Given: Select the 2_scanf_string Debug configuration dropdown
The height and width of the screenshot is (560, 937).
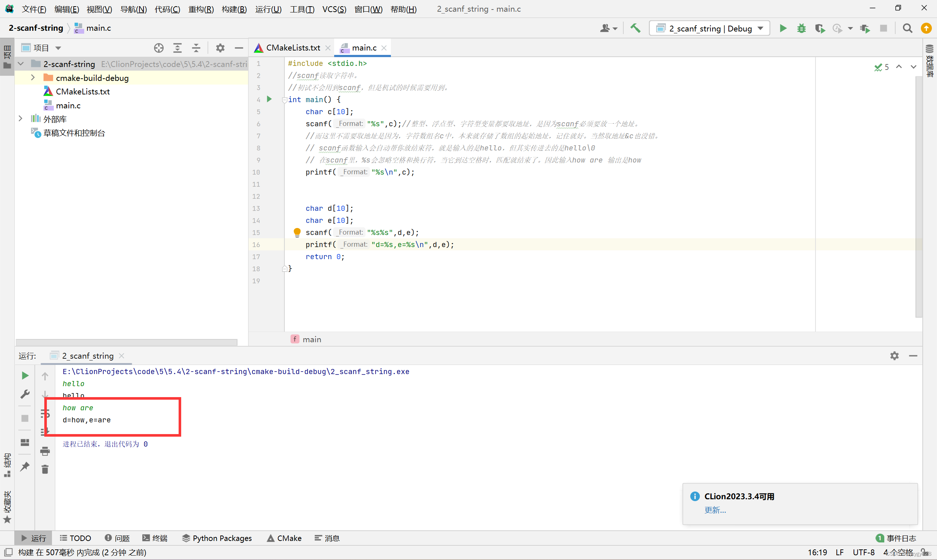Looking at the screenshot, I should coord(710,28).
